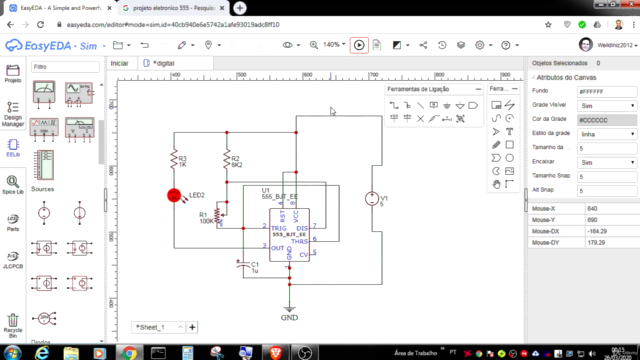The width and height of the screenshot is (640, 360).
Task: Open the help question mark dropdown
Action: tap(517, 45)
